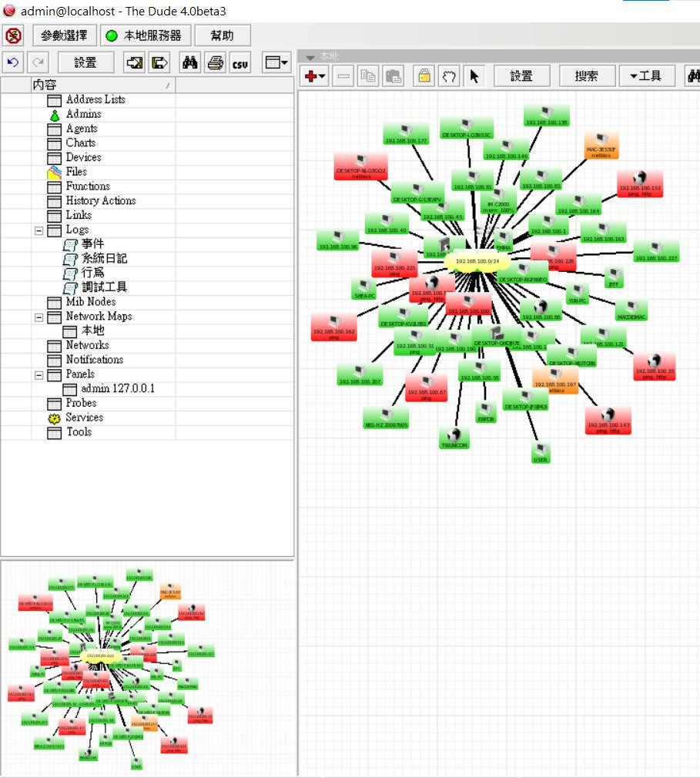Image resolution: width=700 pixels, height=778 pixels.
Task: Open the 參數選擇 preferences button
Action: tap(64, 35)
